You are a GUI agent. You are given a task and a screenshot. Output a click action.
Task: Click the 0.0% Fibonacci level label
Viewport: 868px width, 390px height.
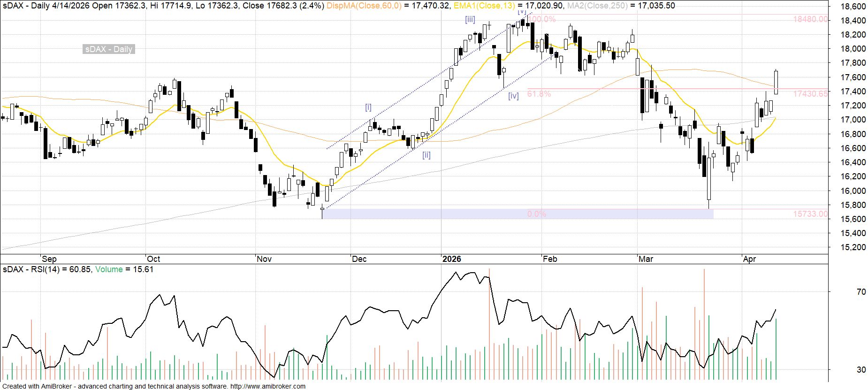[536, 214]
